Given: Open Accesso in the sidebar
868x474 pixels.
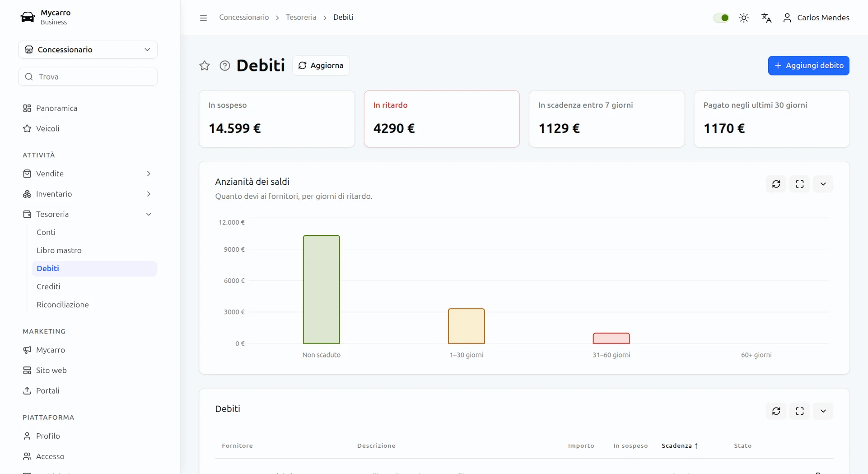Looking at the screenshot, I should (88, 456).
